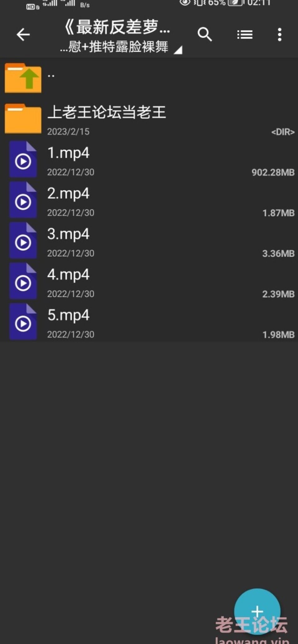Open the 4.mp4 file entry
The image size is (298, 644).
click(x=149, y=281)
